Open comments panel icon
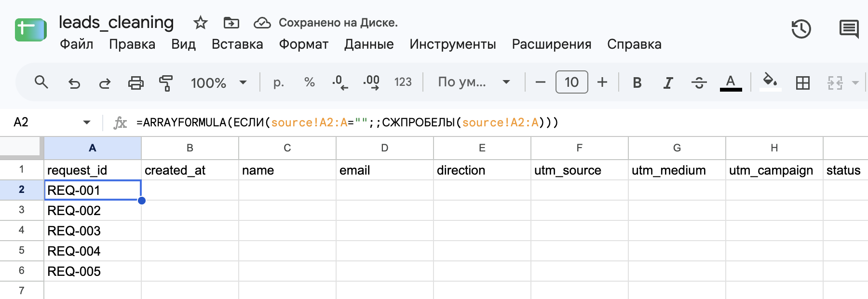This screenshot has height=299, width=868. tap(849, 29)
